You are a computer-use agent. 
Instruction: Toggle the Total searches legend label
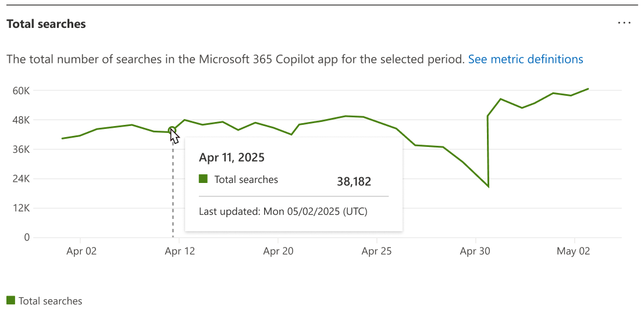(x=51, y=301)
